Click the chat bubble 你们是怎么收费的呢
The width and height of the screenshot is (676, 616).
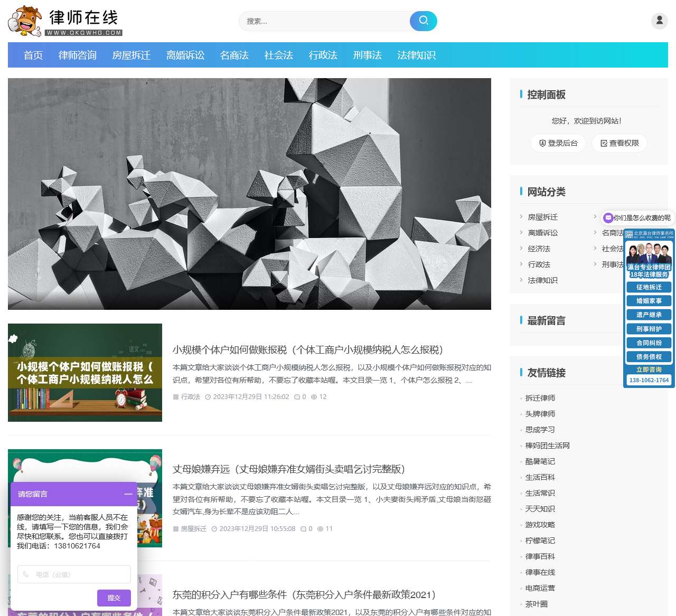pyautogui.click(x=637, y=217)
